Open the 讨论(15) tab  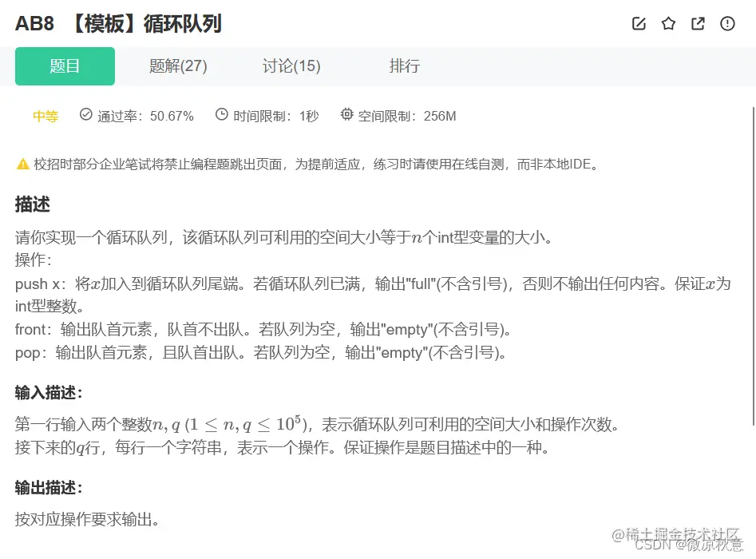click(x=291, y=66)
